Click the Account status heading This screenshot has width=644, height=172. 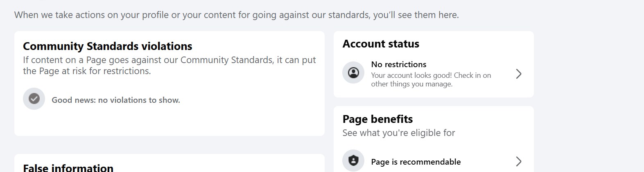[381, 44]
